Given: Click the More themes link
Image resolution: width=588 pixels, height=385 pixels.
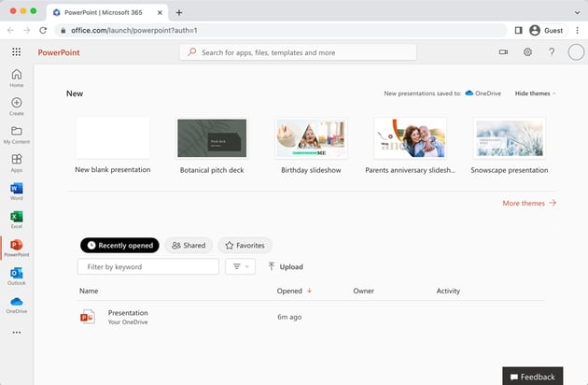Looking at the screenshot, I should pyautogui.click(x=528, y=203).
